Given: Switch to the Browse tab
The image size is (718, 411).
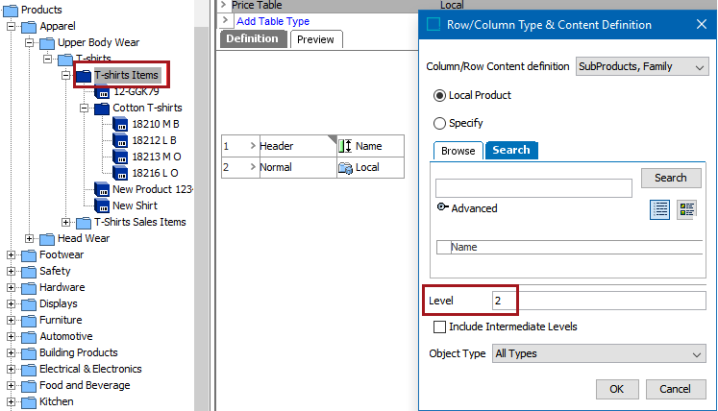Looking at the screenshot, I should point(458,151).
